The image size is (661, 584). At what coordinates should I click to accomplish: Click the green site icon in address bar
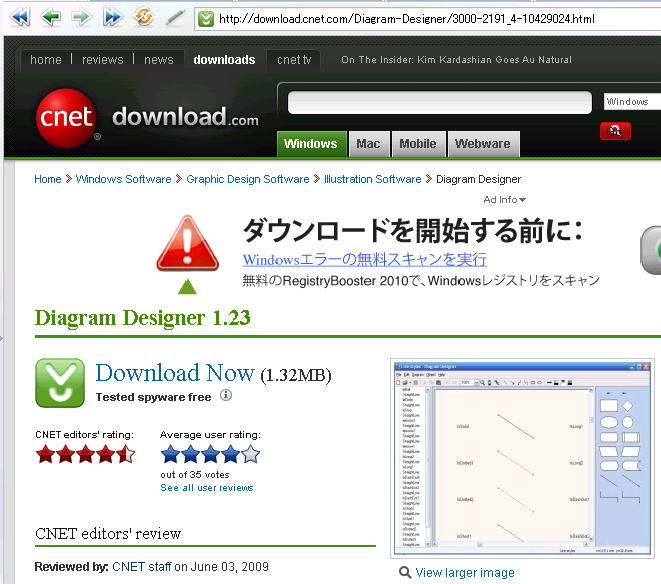(206, 19)
